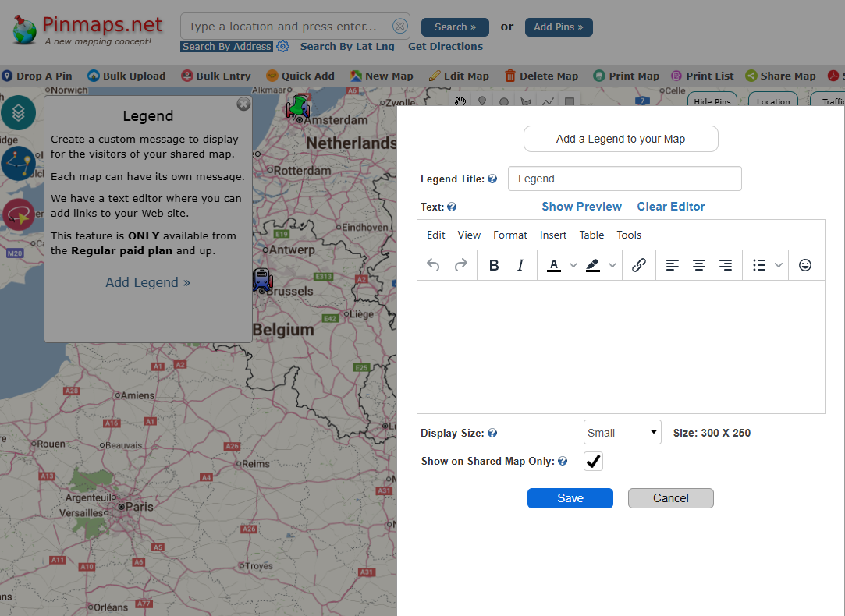The width and height of the screenshot is (845, 616).
Task: Apply highlight background color
Action: click(593, 265)
